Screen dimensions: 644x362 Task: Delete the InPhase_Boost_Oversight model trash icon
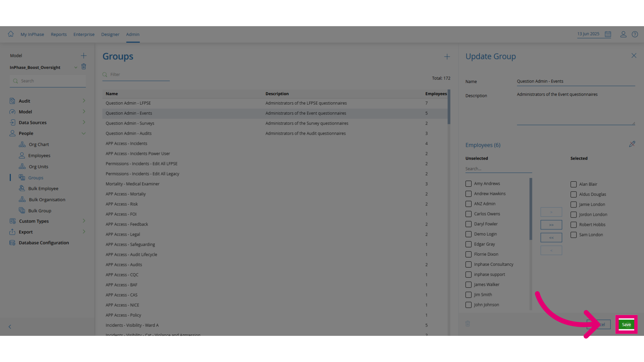(84, 67)
